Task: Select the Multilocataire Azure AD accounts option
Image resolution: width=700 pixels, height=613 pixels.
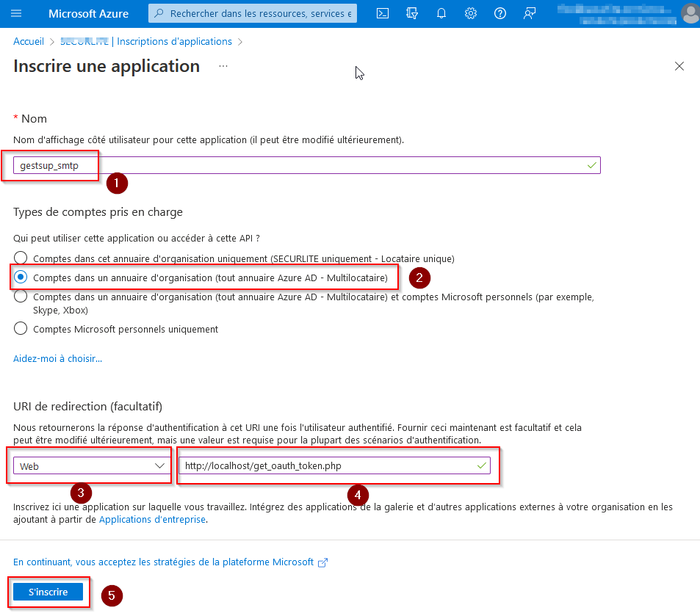Action: pos(21,277)
